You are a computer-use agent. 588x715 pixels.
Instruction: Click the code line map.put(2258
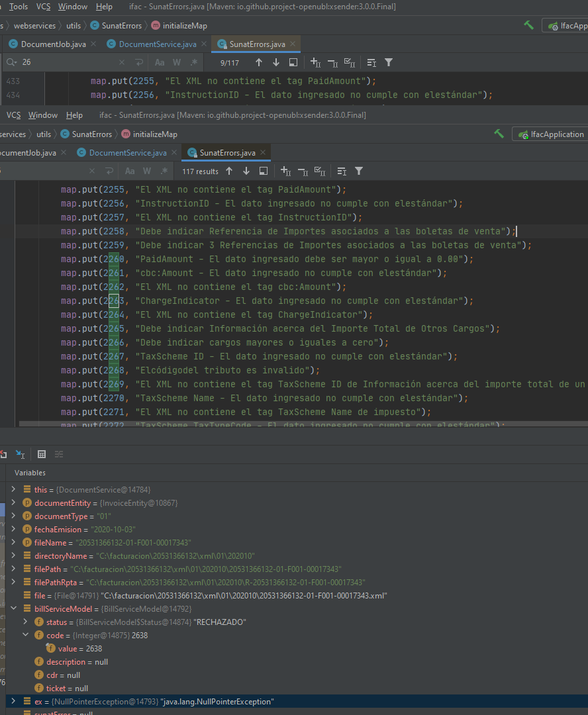pos(288,231)
